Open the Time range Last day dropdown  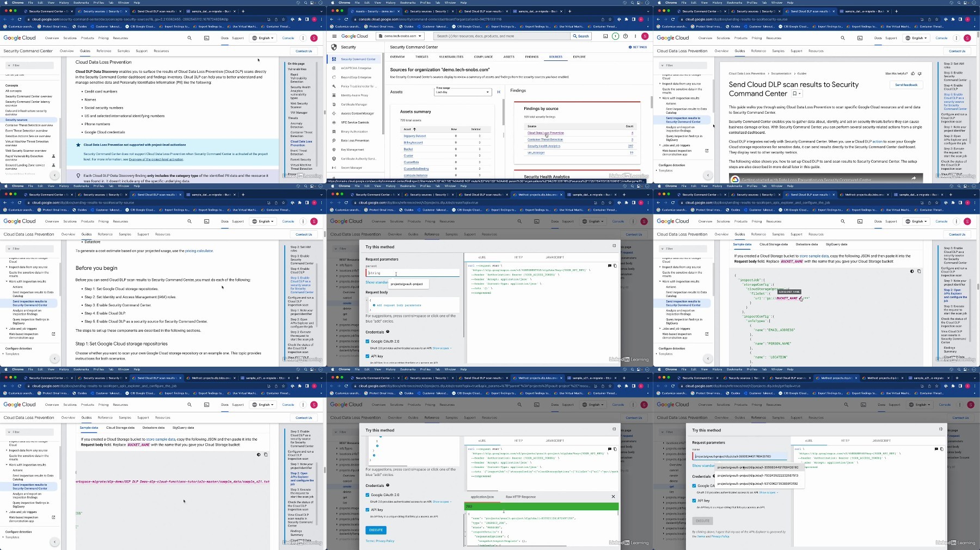(x=463, y=92)
